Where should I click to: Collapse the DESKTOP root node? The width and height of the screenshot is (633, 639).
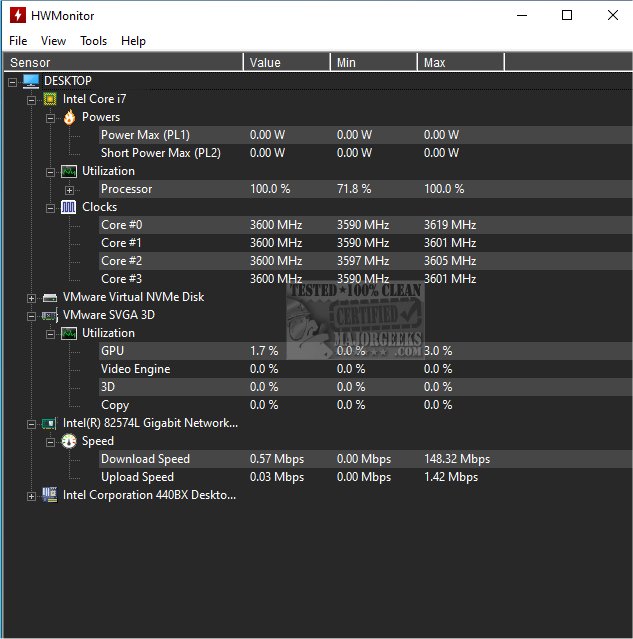13,82
